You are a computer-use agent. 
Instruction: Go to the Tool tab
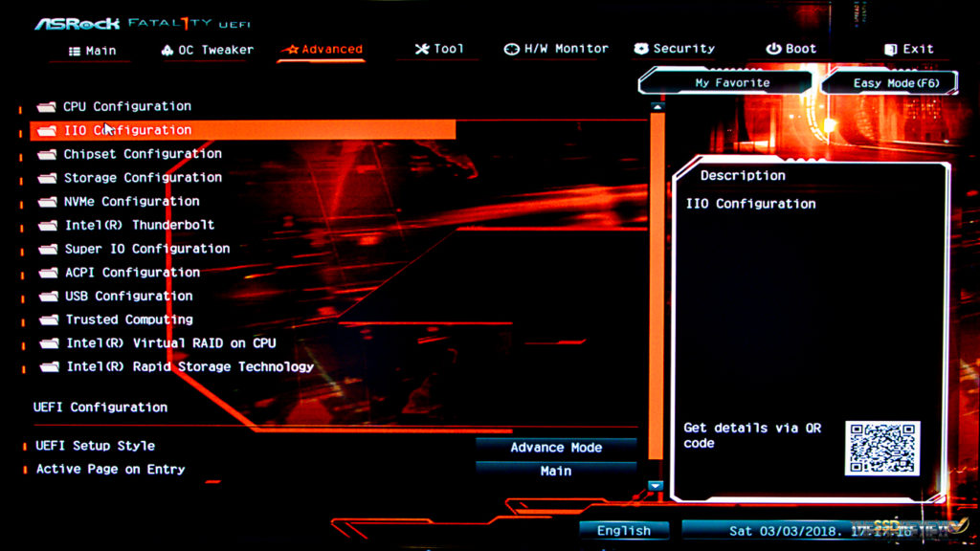439,49
